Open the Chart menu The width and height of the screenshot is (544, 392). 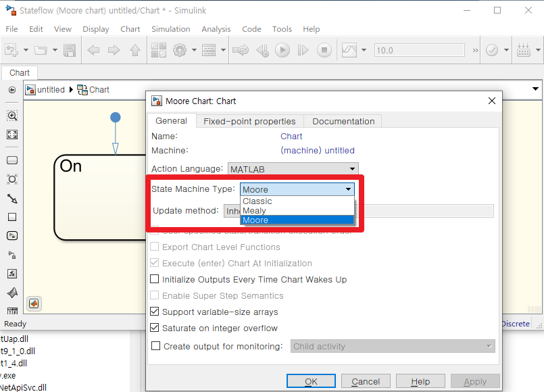pyautogui.click(x=130, y=29)
